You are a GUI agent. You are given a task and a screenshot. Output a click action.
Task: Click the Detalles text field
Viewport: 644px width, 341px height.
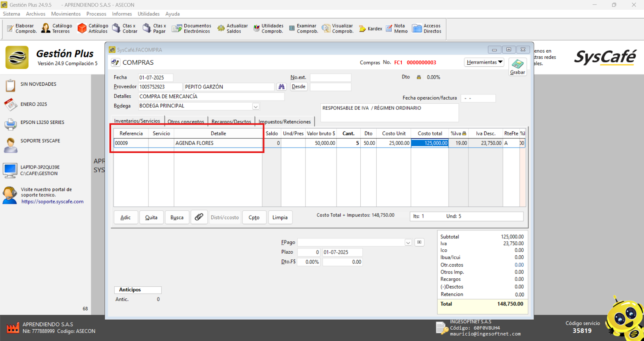point(211,97)
